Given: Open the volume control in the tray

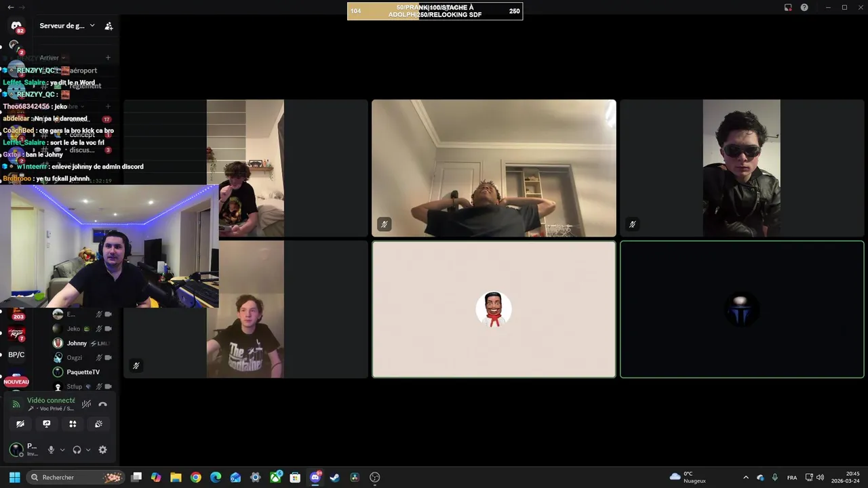Looking at the screenshot, I should pyautogui.click(x=820, y=477).
